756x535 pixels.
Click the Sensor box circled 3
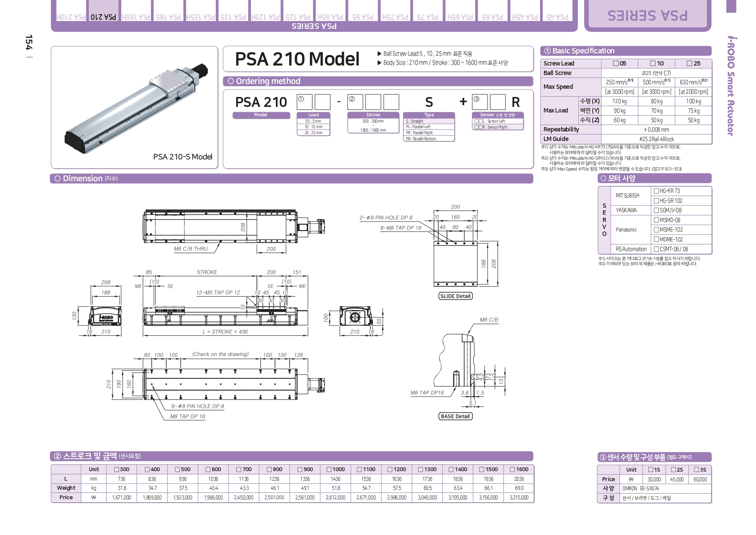click(x=480, y=102)
